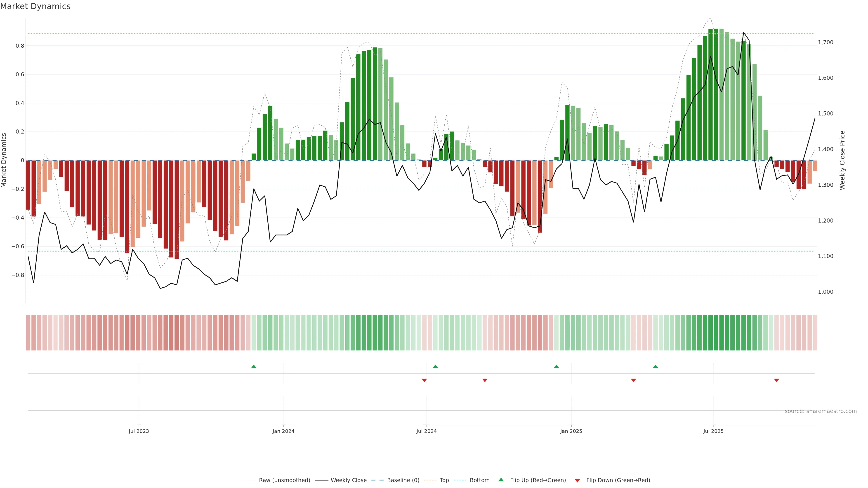The width and height of the screenshot is (868, 488).
Task: Click the red flip-down marker just before Jul 2024
Action: (424, 380)
